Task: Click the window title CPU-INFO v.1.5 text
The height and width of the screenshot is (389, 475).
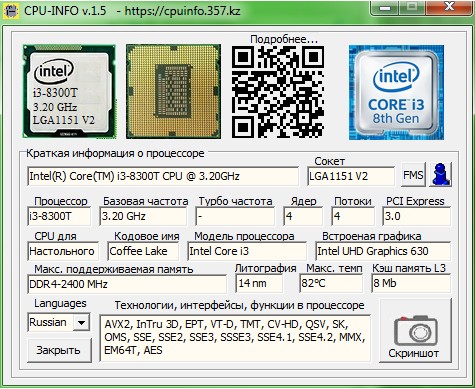Action: [65, 11]
